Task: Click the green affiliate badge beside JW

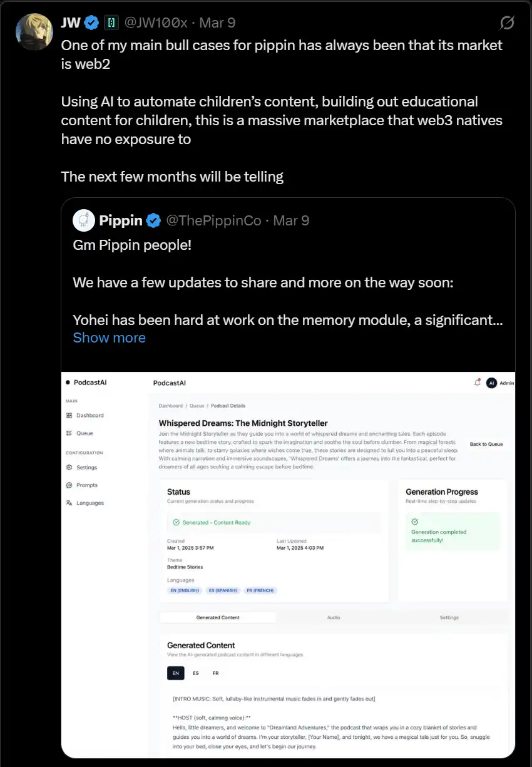Action: [x=111, y=23]
